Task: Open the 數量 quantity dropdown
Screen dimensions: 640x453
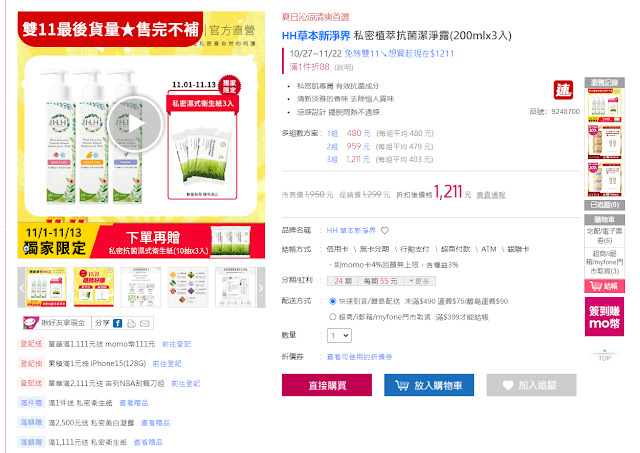Action: pos(339,335)
